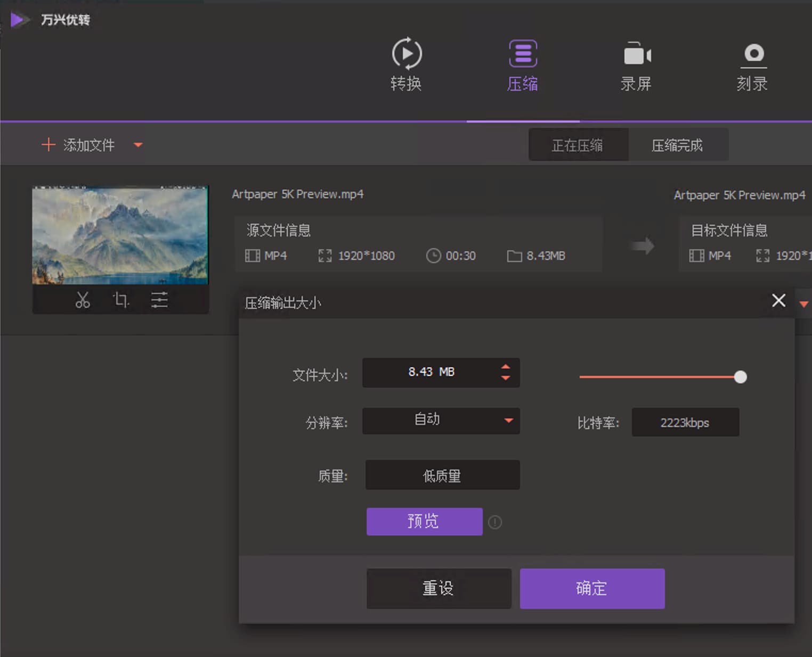
Task: Click the 00:30 duration value
Action: [x=461, y=256]
